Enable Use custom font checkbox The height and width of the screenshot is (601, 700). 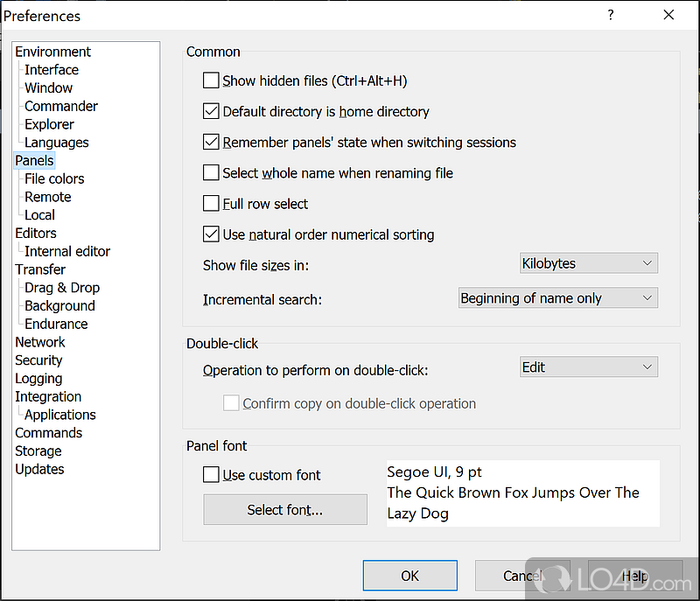click(211, 475)
